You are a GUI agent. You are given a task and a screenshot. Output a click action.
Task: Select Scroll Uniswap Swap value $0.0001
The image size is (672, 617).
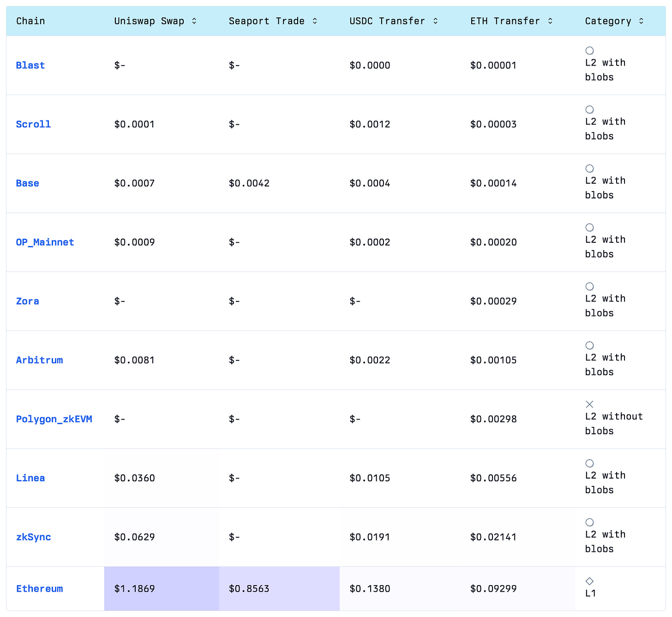pyautogui.click(x=134, y=125)
